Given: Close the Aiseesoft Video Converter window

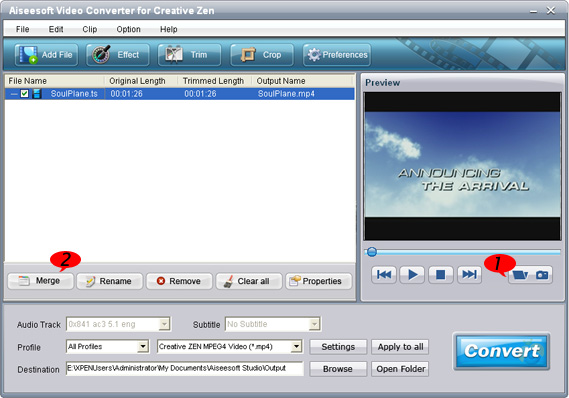Looking at the screenshot, I should click(x=551, y=11).
